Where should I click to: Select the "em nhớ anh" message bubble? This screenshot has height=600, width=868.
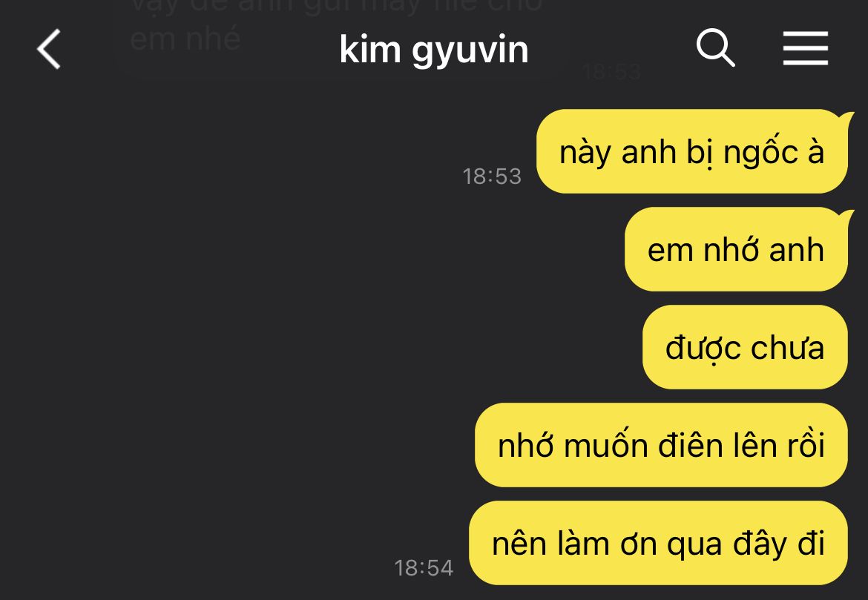click(x=736, y=250)
